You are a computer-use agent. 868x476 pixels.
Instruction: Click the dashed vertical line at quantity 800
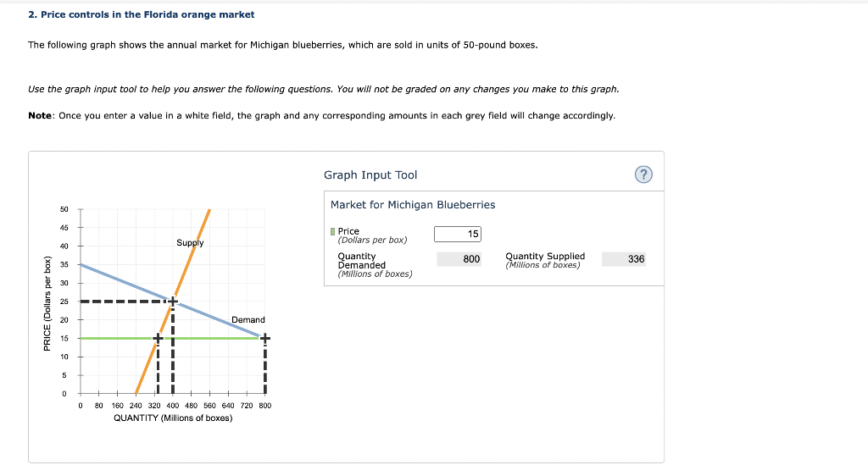coord(265,368)
